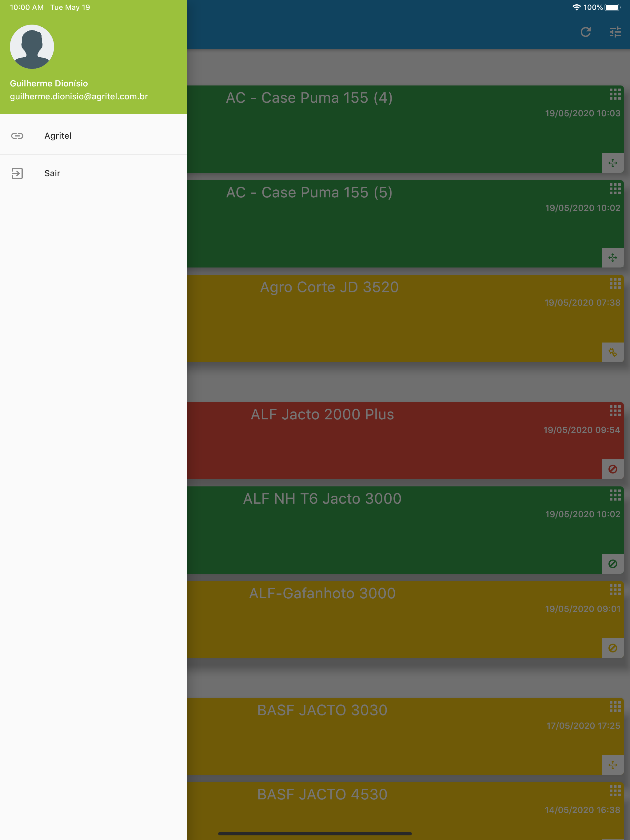Viewport: 630px width, 840px height.
Task: Select Sair to log out
Action: click(x=94, y=173)
